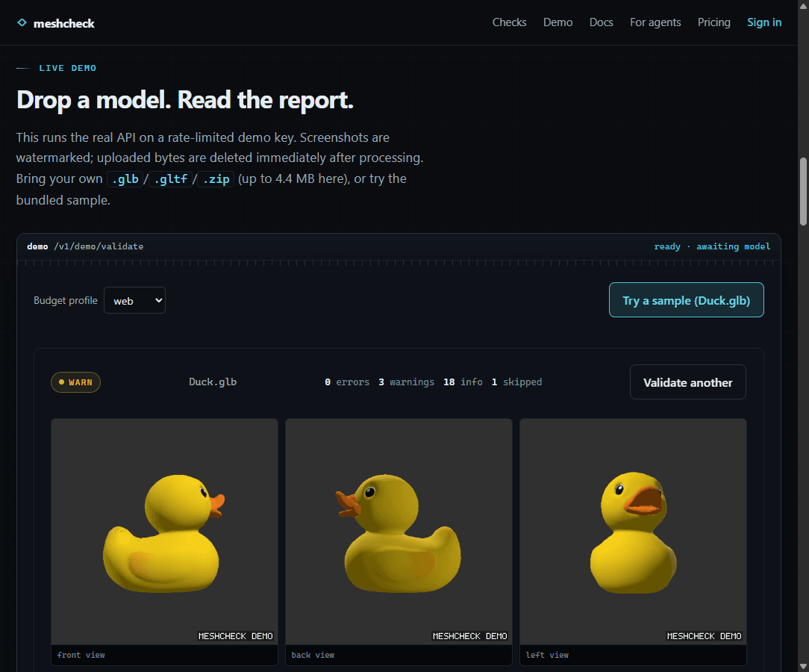Click the front view caption
Image resolution: width=809 pixels, height=672 pixels.
click(81, 655)
